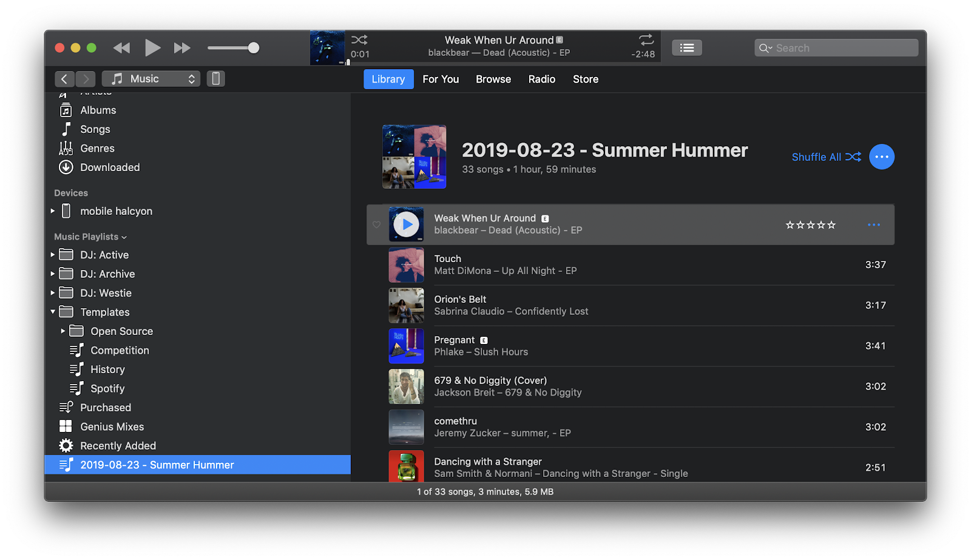
Task: Select the Touch song title
Action: (x=448, y=258)
